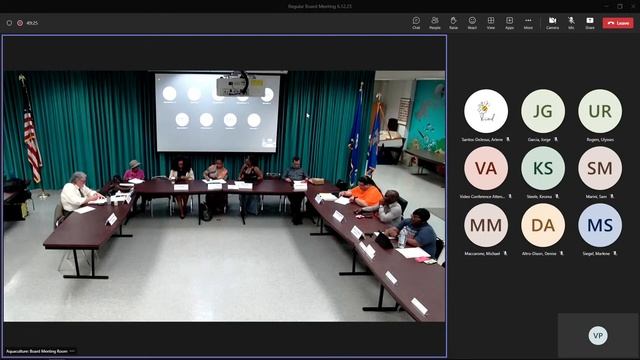Screen dimensions: 640x360
Task: Select the KS participant avatar
Action: tap(543, 168)
